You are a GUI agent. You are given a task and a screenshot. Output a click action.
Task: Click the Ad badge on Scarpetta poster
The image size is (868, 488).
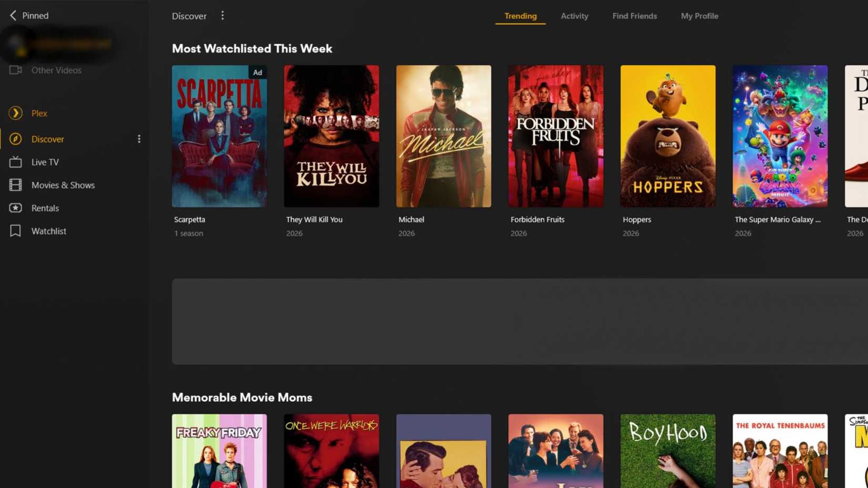tap(257, 73)
